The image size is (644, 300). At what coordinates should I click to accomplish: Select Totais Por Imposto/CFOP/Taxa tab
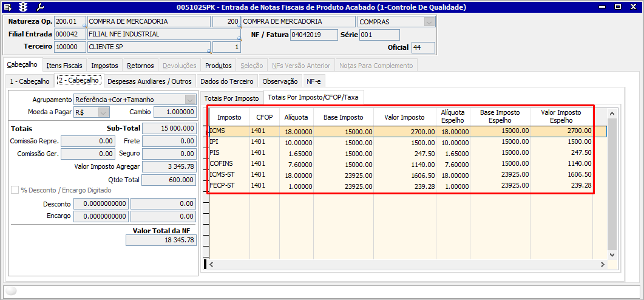tap(313, 97)
